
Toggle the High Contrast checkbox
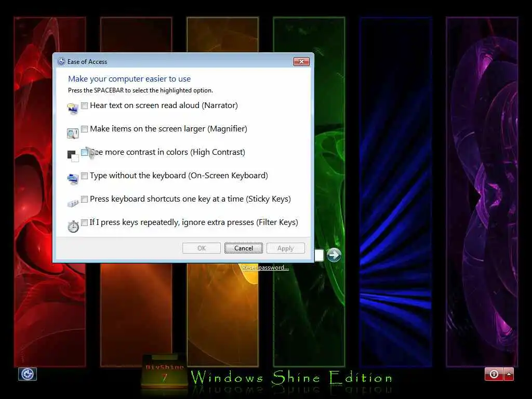tap(84, 152)
